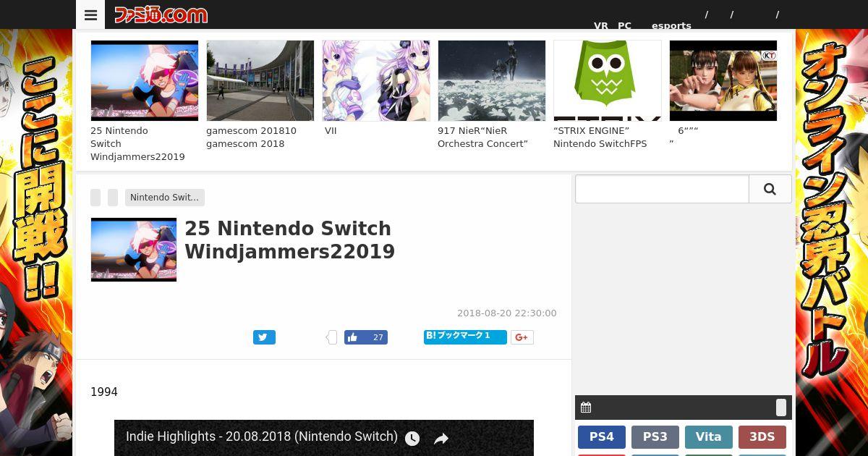Share on Google Plus button
The image size is (868, 456).
click(x=522, y=337)
